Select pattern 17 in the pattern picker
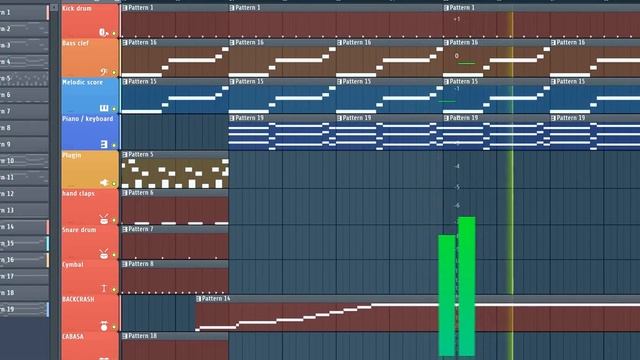The height and width of the screenshot is (360, 640). [23, 276]
